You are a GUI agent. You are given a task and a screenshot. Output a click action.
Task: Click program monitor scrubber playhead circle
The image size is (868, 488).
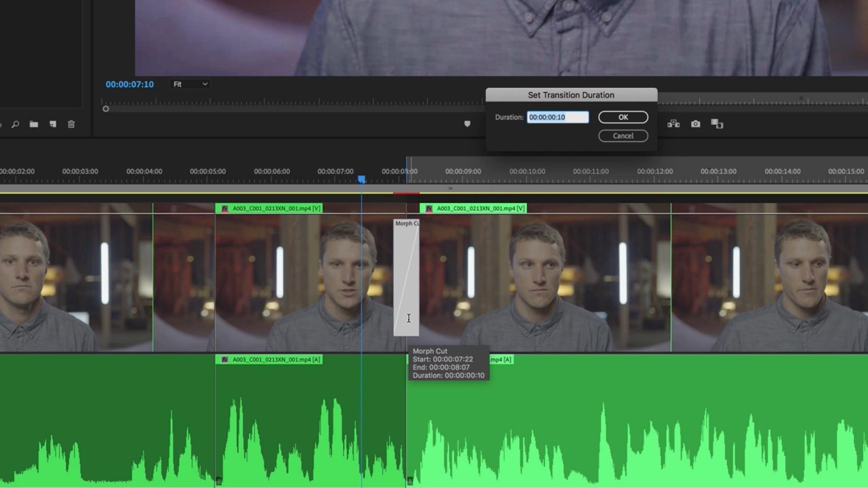point(106,109)
